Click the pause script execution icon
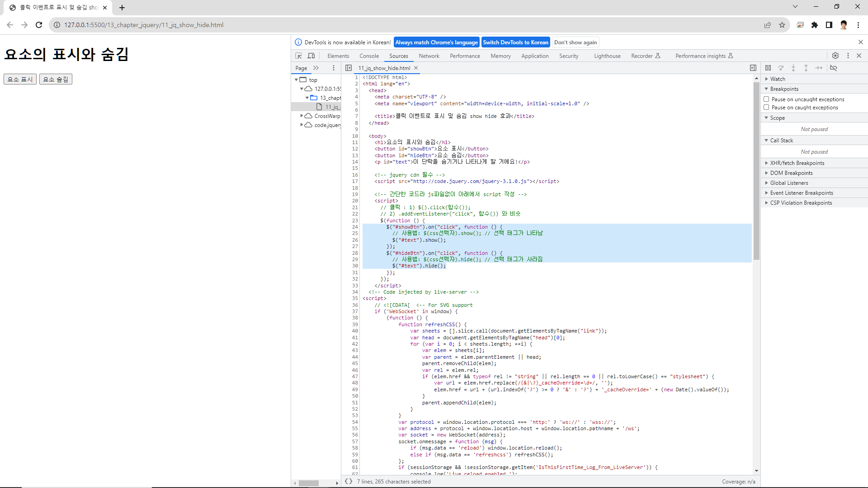Image resolution: width=868 pixels, height=488 pixels. 768,68
